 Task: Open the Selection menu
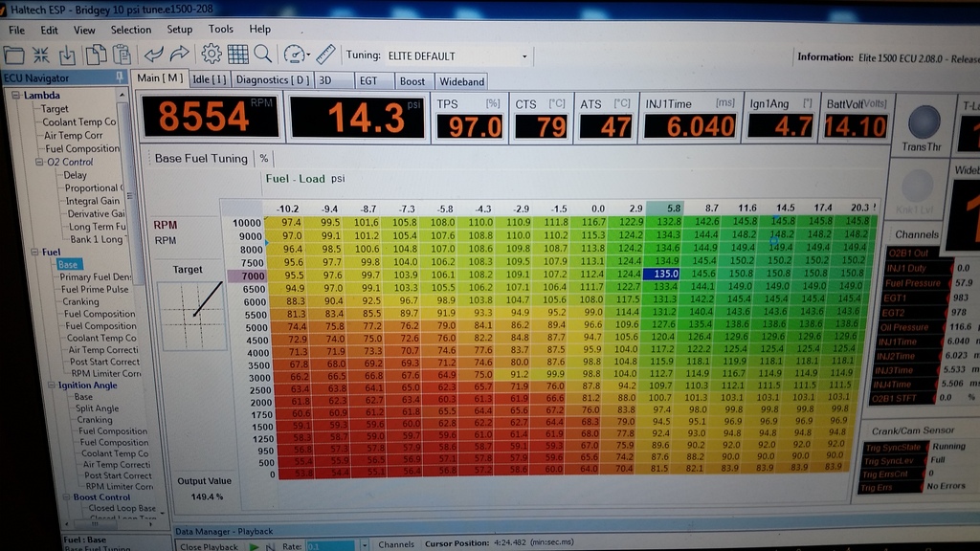tap(130, 30)
